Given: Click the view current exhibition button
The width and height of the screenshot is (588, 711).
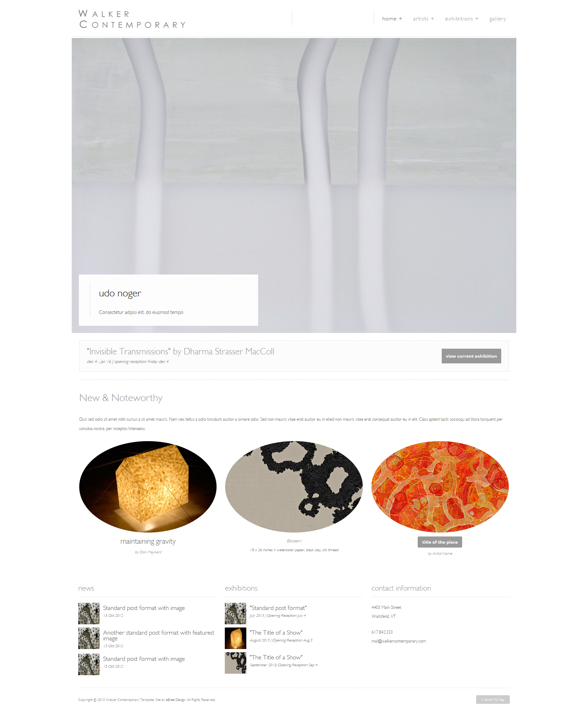Looking at the screenshot, I should (471, 356).
